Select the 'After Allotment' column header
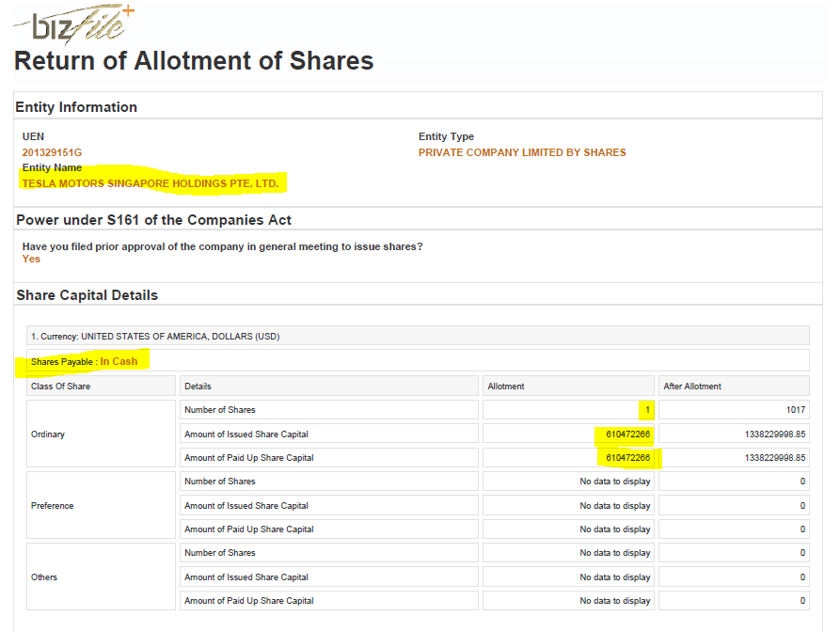840x632 pixels. 734,387
